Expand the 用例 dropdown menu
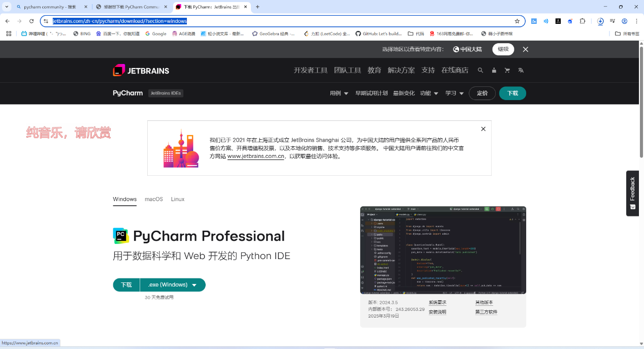The image size is (644, 349). (339, 93)
